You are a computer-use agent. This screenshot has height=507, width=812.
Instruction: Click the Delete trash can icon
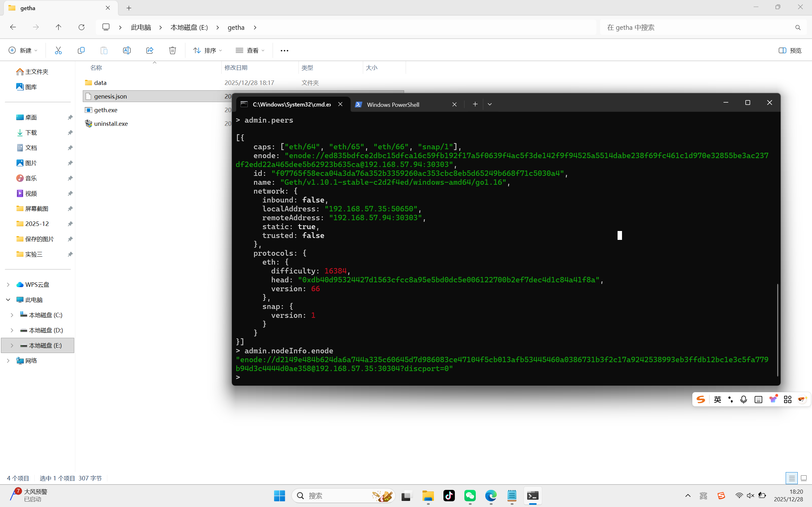coord(173,50)
